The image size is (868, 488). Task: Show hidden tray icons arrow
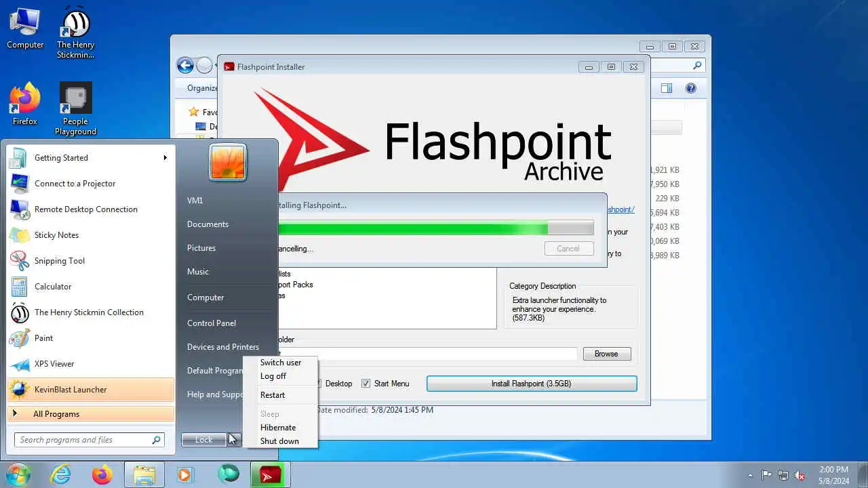[x=750, y=475]
